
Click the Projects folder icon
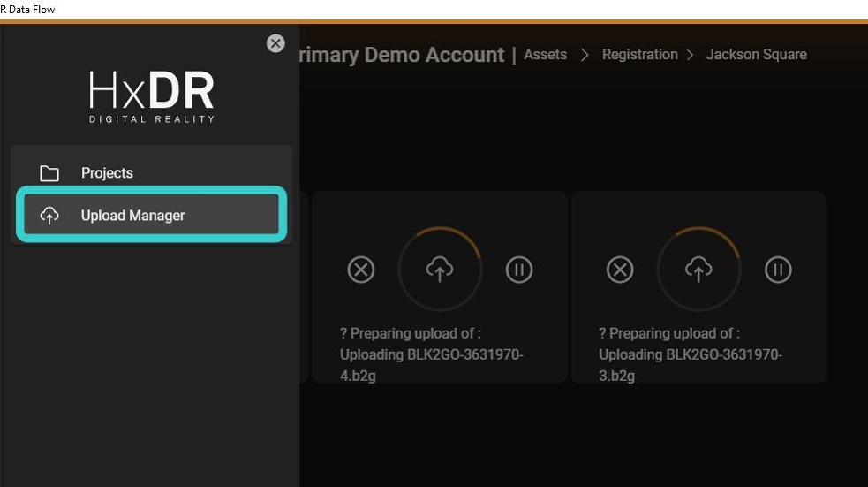pos(49,173)
